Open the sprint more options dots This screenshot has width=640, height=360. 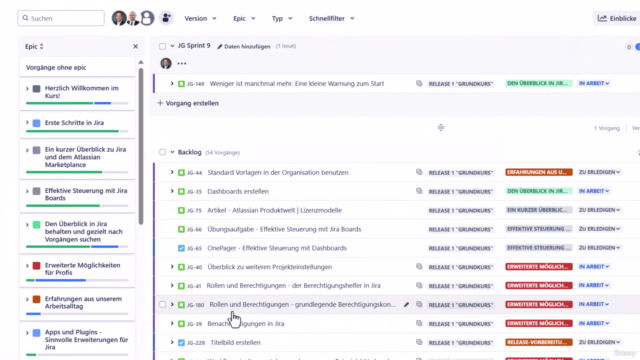(x=182, y=64)
